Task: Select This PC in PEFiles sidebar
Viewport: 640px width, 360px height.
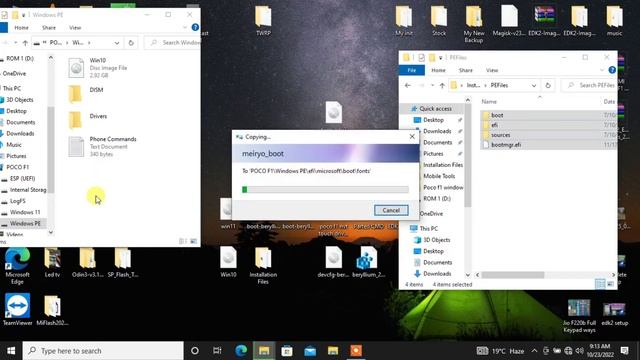Action: pyautogui.click(x=429, y=229)
